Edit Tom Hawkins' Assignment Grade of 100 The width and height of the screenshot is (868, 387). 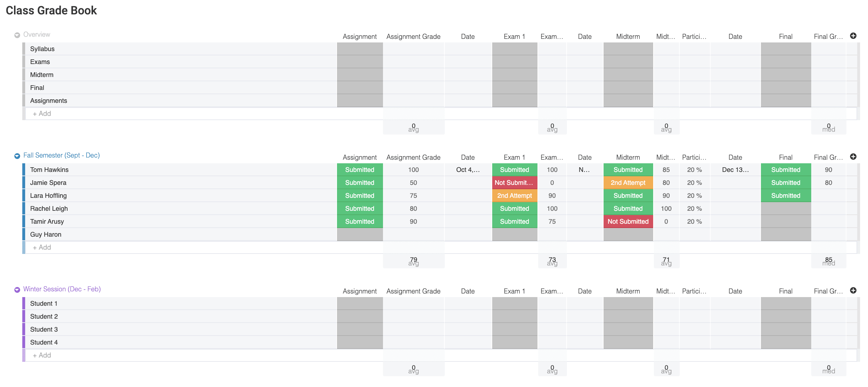tap(414, 170)
